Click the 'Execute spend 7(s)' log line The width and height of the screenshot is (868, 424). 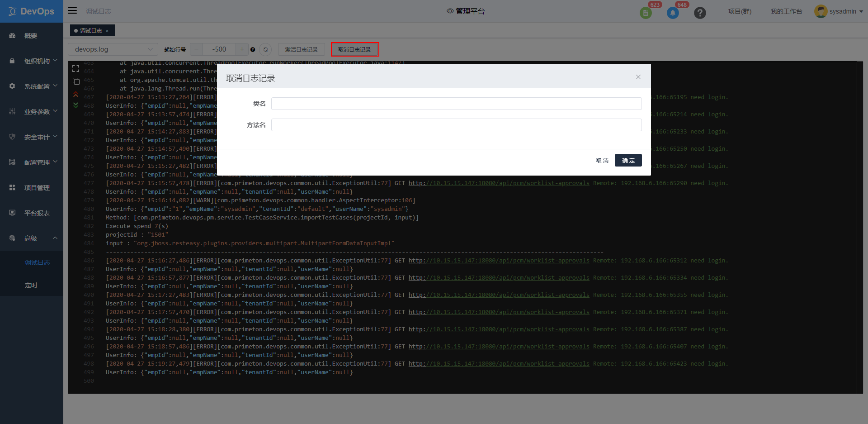click(137, 226)
